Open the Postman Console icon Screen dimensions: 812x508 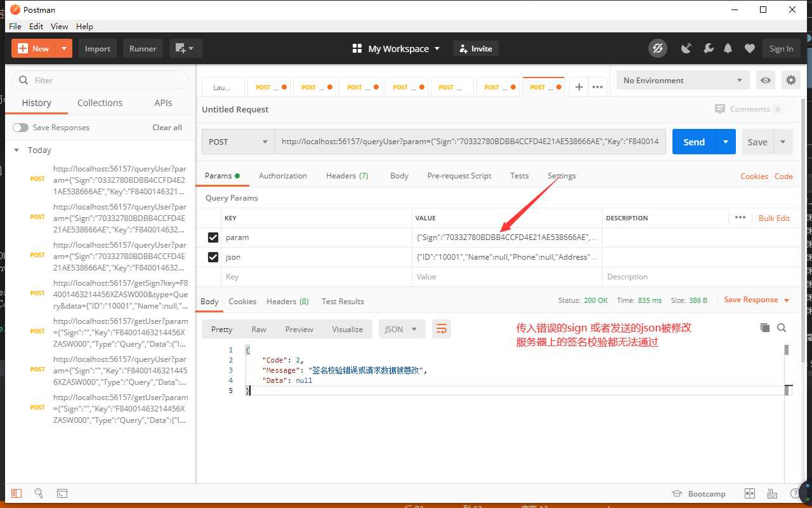[x=62, y=493]
